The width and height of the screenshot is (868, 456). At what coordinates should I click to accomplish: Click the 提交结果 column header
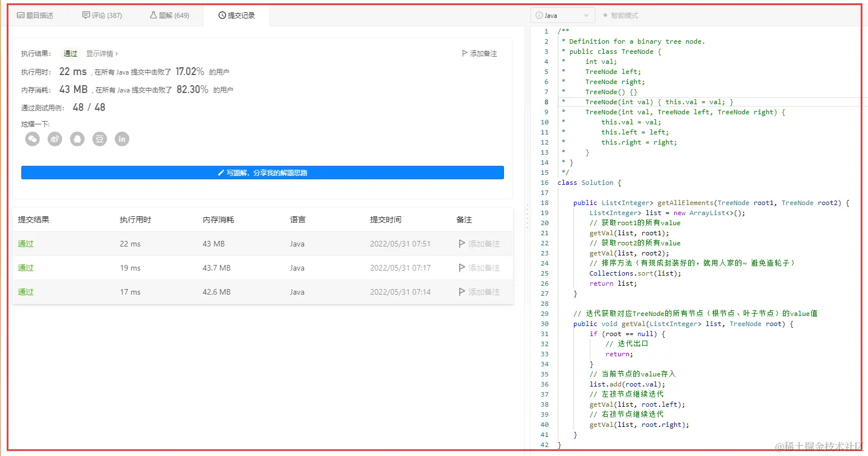point(34,220)
